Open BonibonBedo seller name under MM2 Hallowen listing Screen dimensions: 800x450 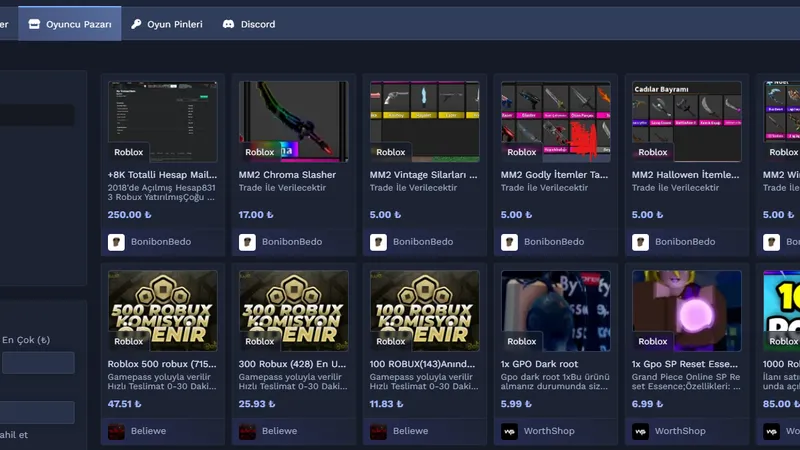pyautogui.click(x=685, y=242)
